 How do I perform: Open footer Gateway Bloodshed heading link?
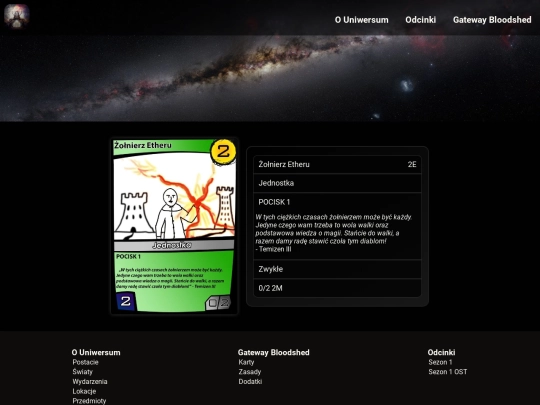click(273, 352)
